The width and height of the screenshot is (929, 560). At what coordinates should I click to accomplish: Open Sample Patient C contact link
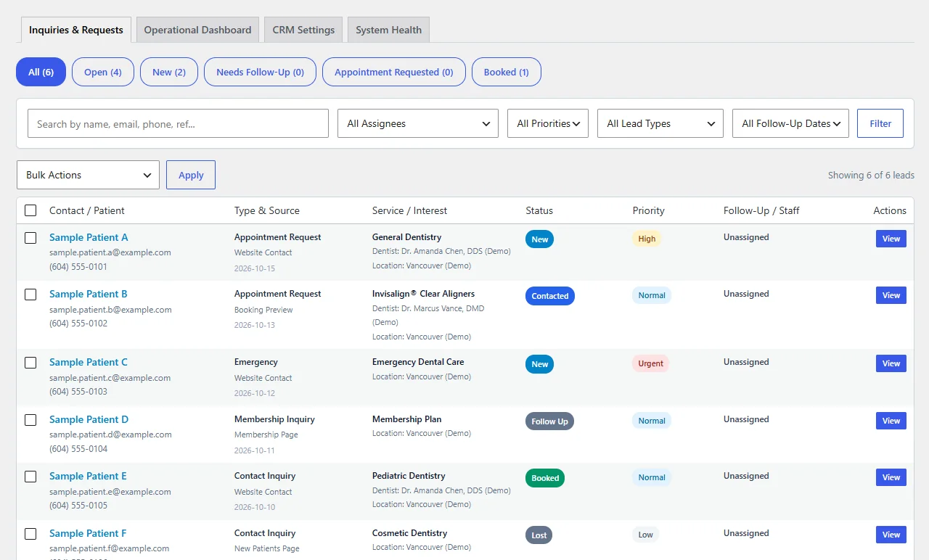[x=89, y=362]
